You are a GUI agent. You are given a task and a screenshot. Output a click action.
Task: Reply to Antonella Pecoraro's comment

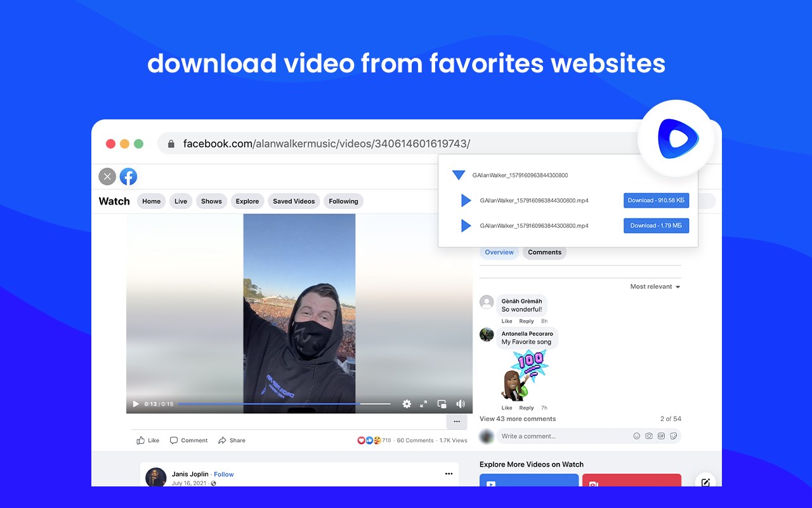tap(527, 408)
